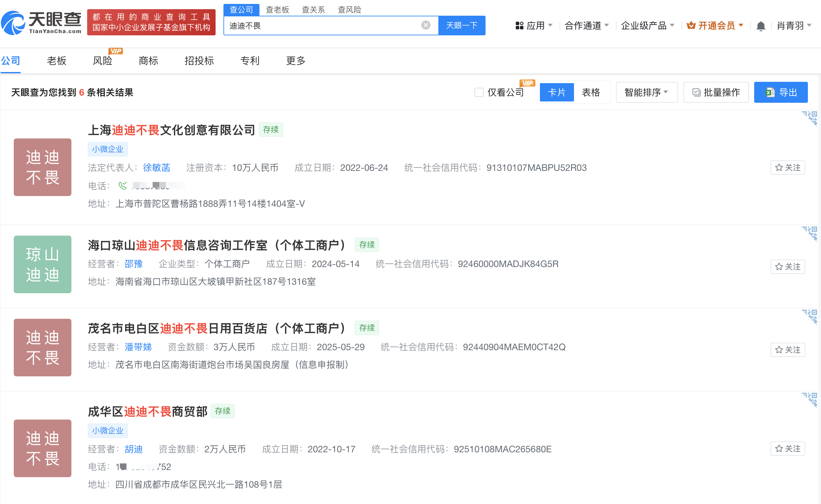Check the 仅看公司 checkbox
The height and width of the screenshot is (504, 821).
point(478,92)
